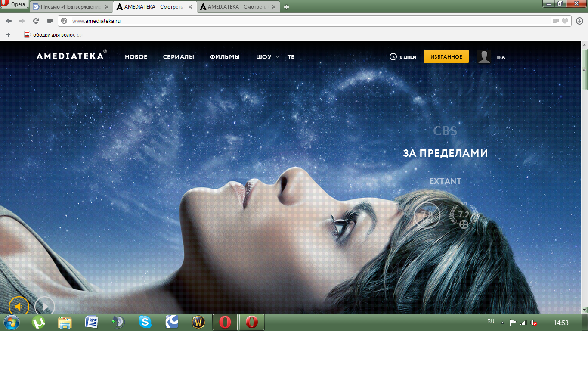Focus the address bar with www.amediateka.ru
This screenshot has height=382, width=588.
pos(310,21)
